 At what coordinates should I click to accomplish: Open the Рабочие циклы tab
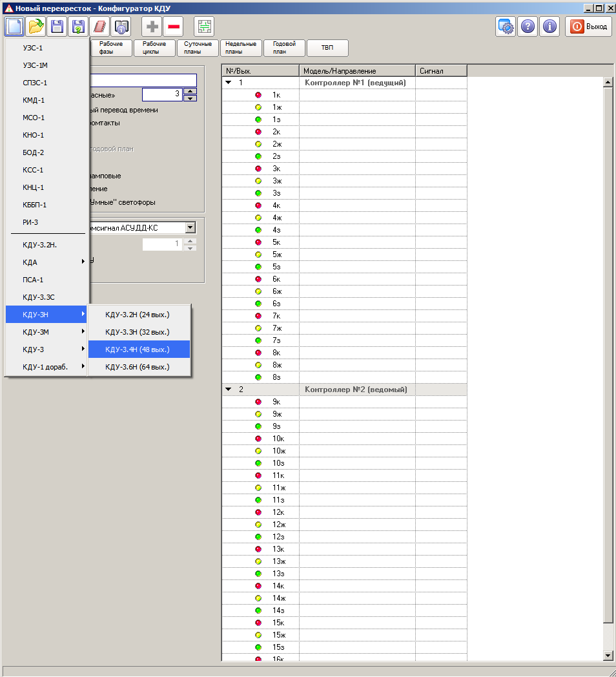point(154,48)
